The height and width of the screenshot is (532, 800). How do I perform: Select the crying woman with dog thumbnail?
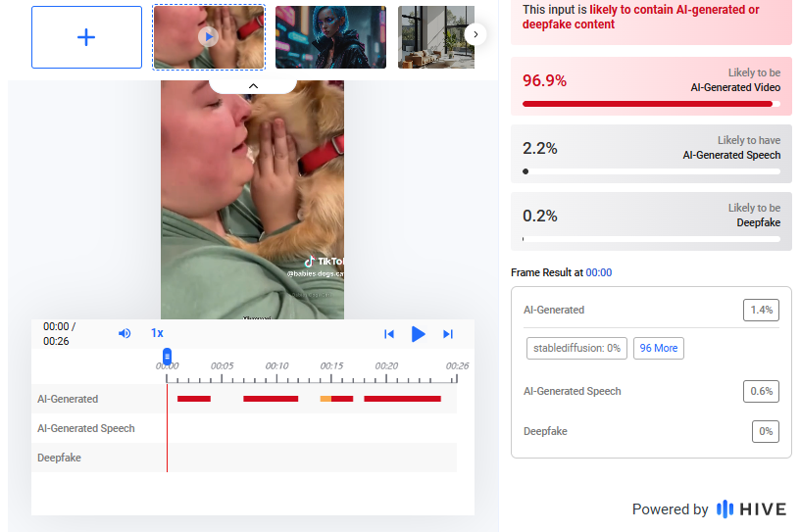[x=209, y=37]
